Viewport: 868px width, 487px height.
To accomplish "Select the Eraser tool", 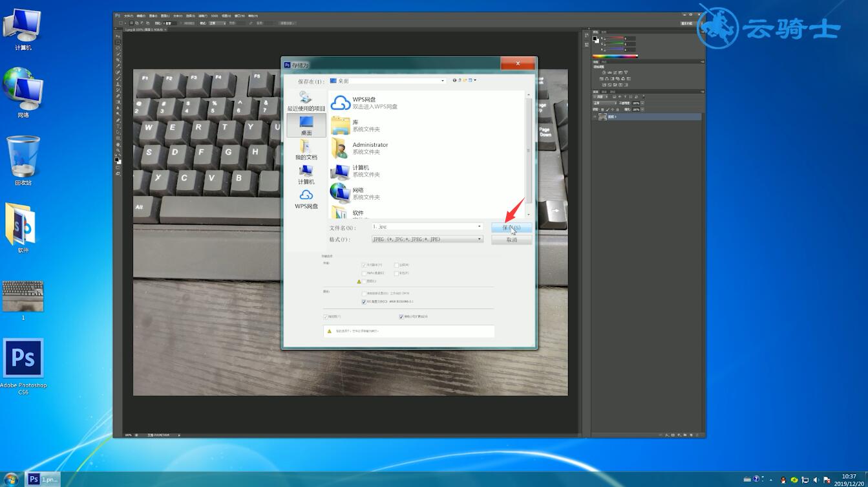I will (118, 96).
